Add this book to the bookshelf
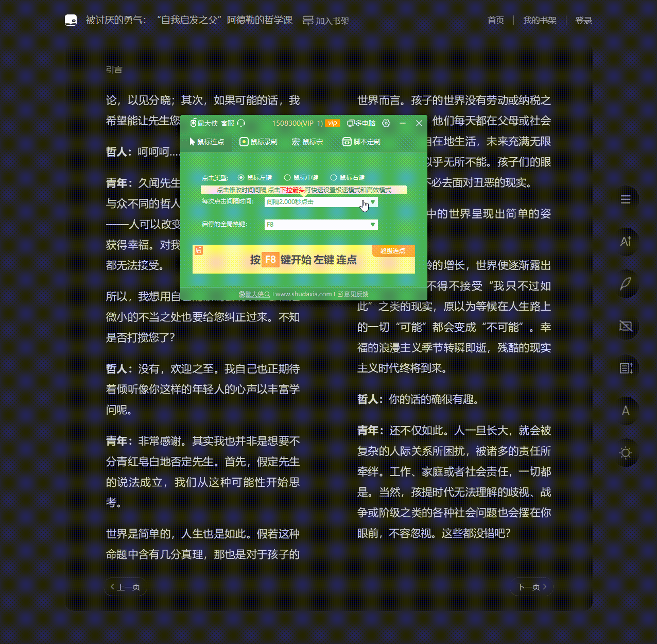Viewport: 657px width, 644px height. 326,21
